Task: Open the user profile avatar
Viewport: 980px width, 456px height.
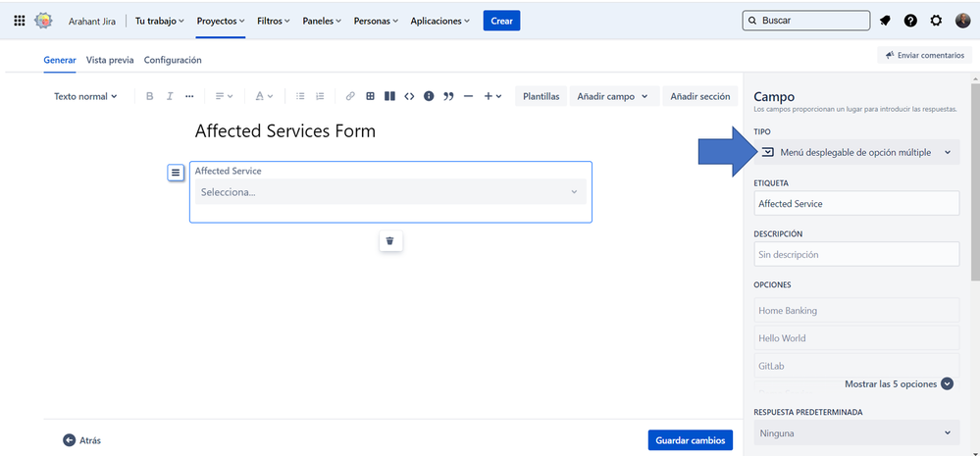Action: (x=962, y=21)
